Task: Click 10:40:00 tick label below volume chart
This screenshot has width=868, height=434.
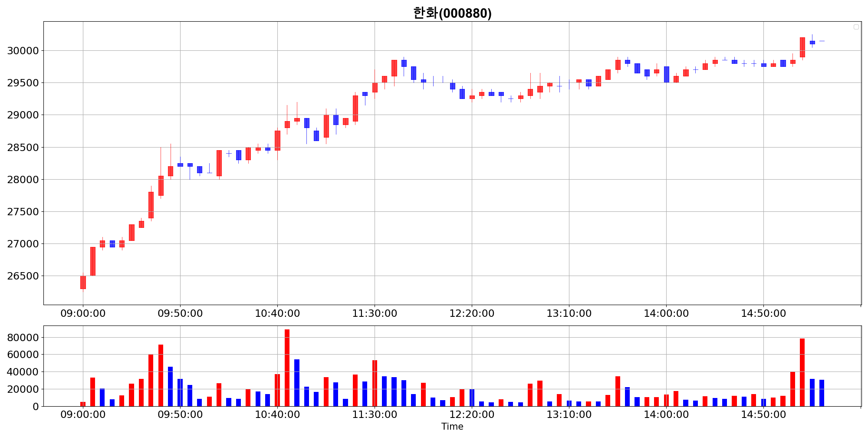Action: tap(277, 414)
